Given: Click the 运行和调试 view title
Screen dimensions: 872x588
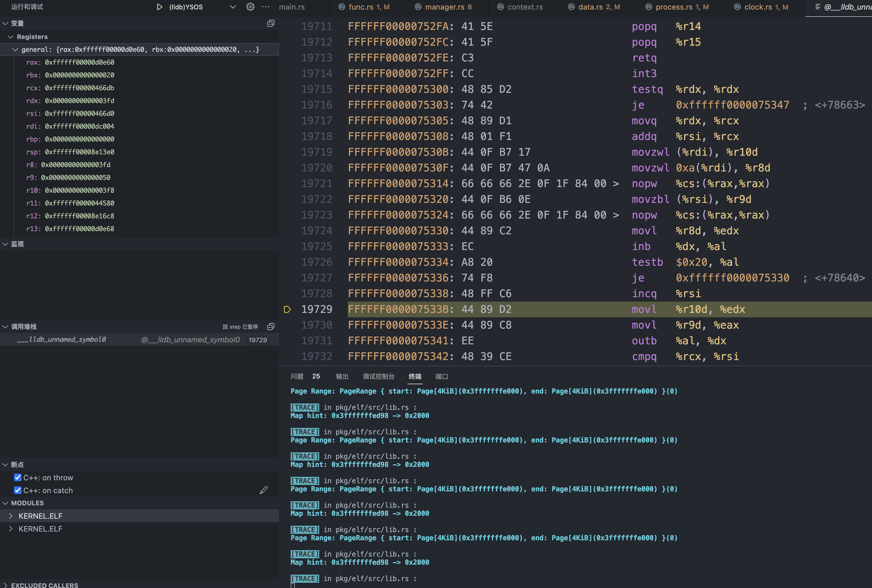Looking at the screenshot, I should 27,7.
